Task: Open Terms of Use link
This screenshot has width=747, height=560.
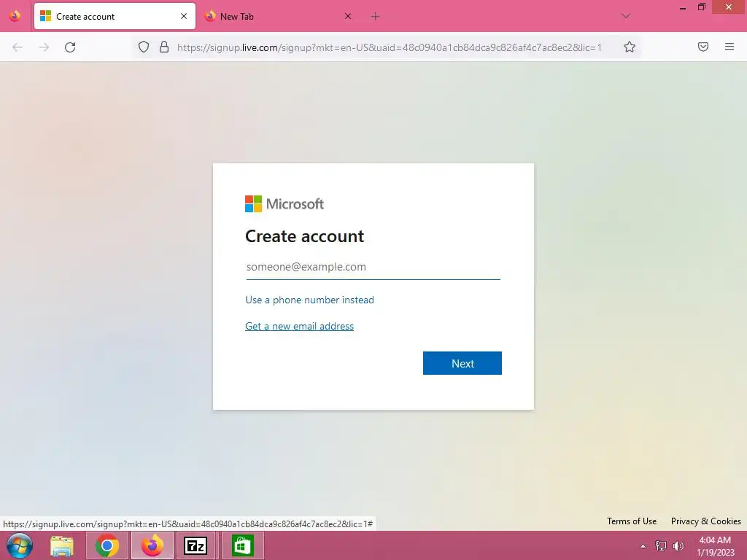Action: (632, 521)
